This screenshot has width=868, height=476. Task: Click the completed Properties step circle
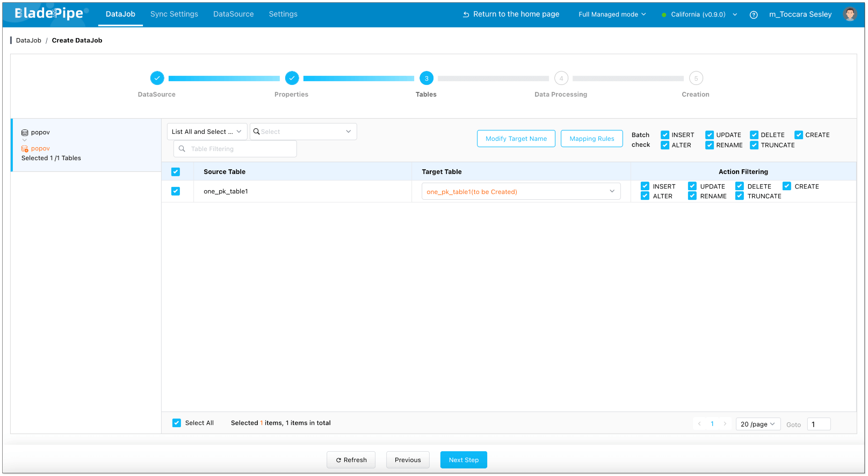pos(292,78)
